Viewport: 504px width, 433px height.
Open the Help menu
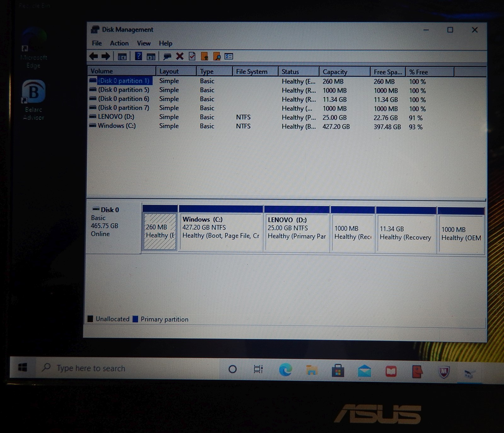pos(165,43)
